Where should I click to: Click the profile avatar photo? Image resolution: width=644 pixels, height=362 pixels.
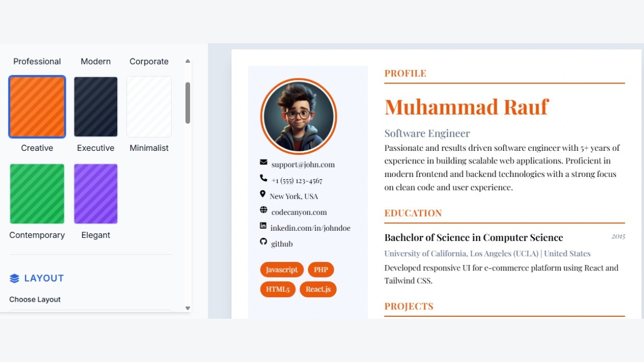(x=298, y=116)
